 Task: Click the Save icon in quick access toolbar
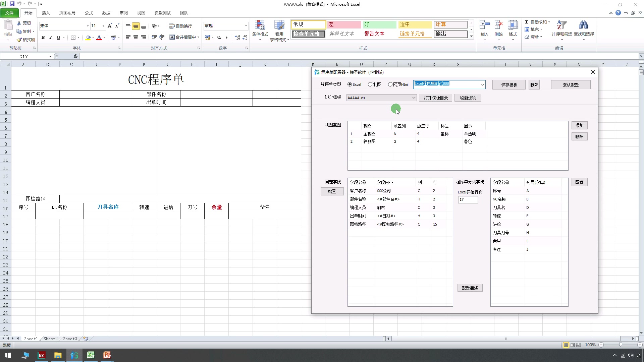12,4
